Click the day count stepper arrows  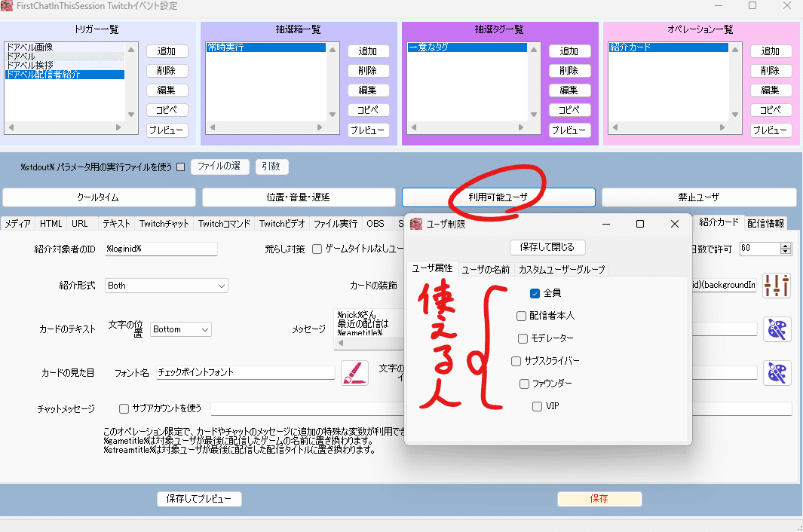(786, 249)
